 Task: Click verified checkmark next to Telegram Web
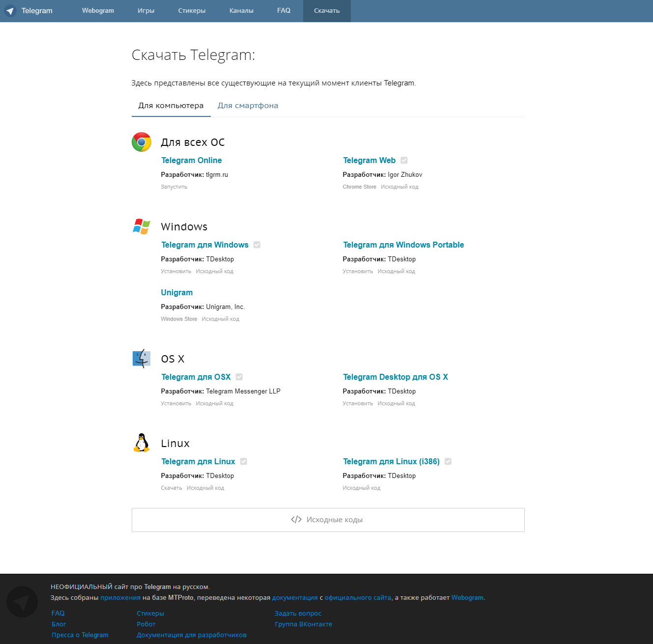click(x=404, y=160)
